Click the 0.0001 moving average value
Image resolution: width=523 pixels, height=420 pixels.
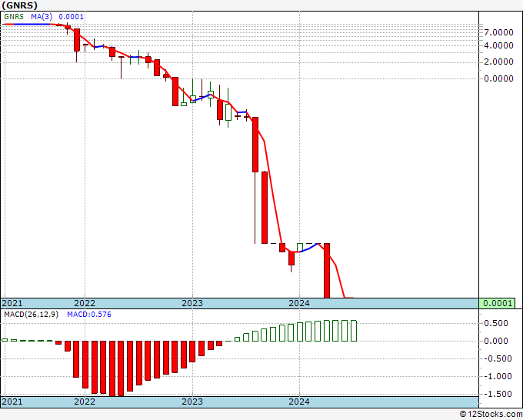tap(71, 16)
